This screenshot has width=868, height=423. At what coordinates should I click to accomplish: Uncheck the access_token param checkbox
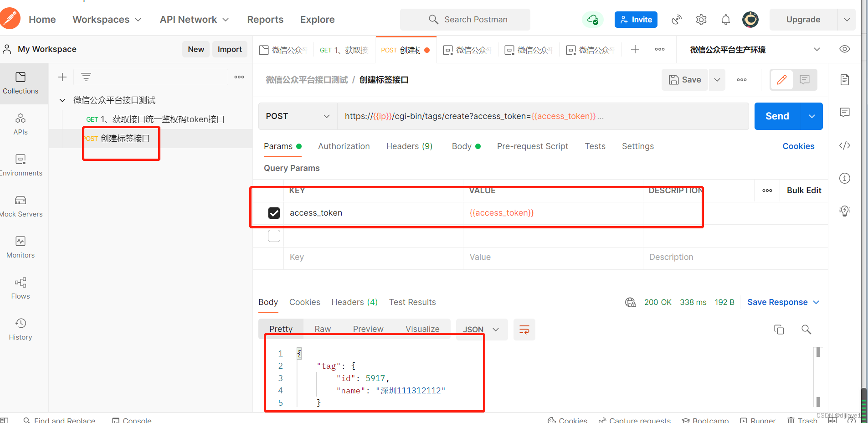(x=274, y=213)
